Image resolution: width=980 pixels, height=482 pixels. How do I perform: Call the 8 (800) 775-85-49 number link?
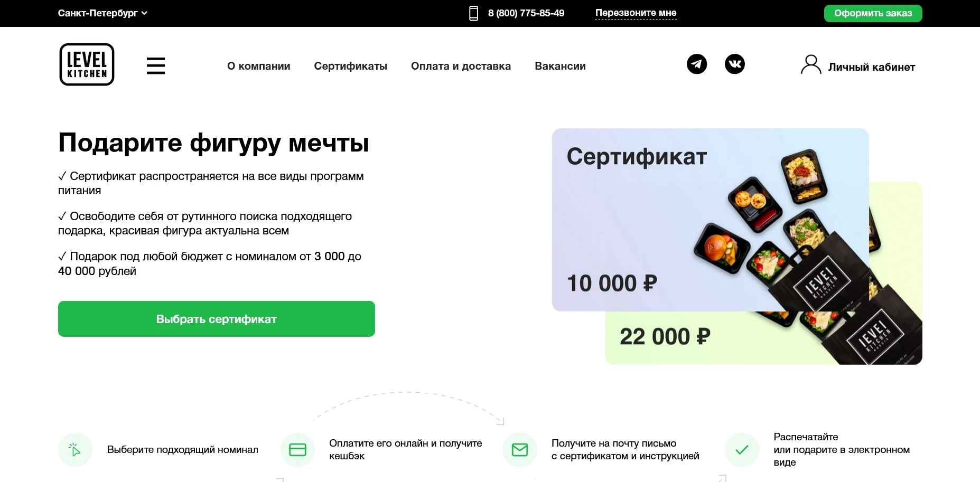pos(526,13)
